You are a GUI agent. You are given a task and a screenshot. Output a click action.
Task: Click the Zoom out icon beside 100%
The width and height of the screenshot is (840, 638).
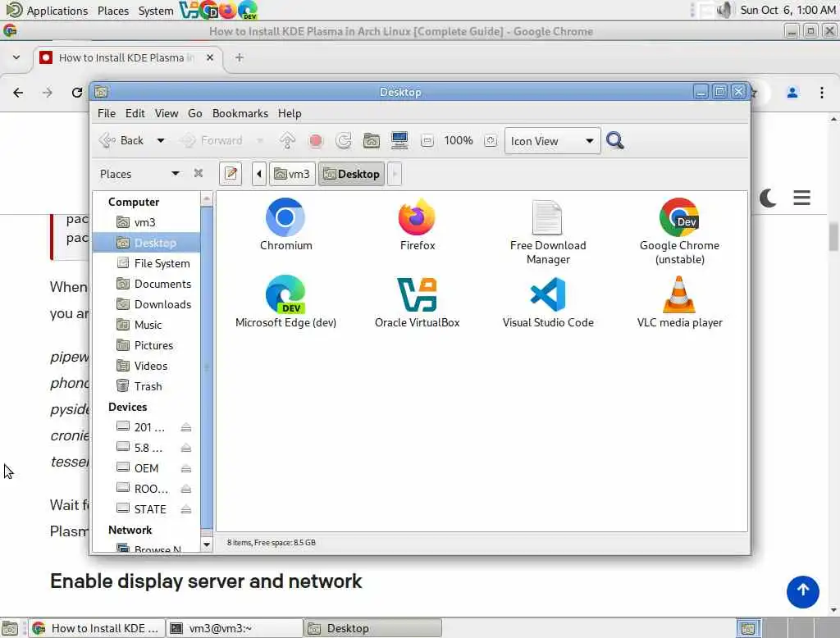tap(427, 141)
